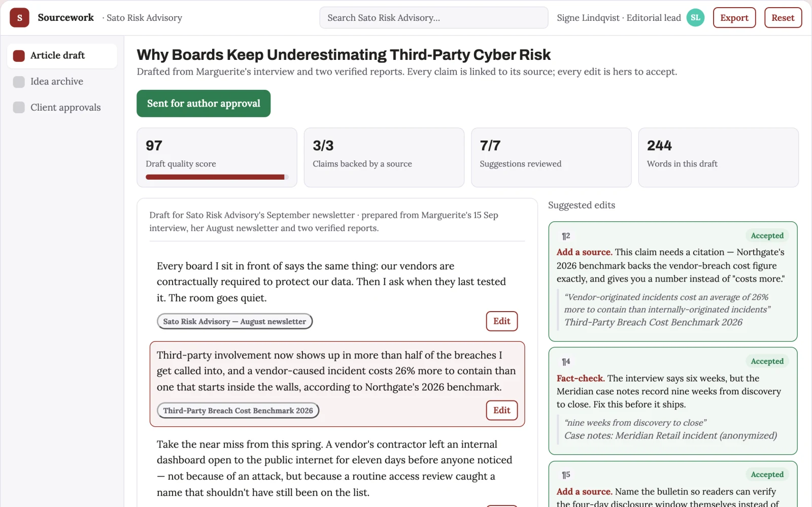812x507 pixels.
Task: Open the SL user avatar
Action: [695, 18]
